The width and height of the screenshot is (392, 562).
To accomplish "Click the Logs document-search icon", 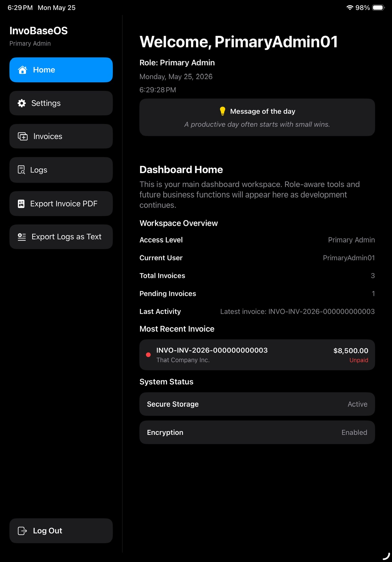I will click(21, 170).
